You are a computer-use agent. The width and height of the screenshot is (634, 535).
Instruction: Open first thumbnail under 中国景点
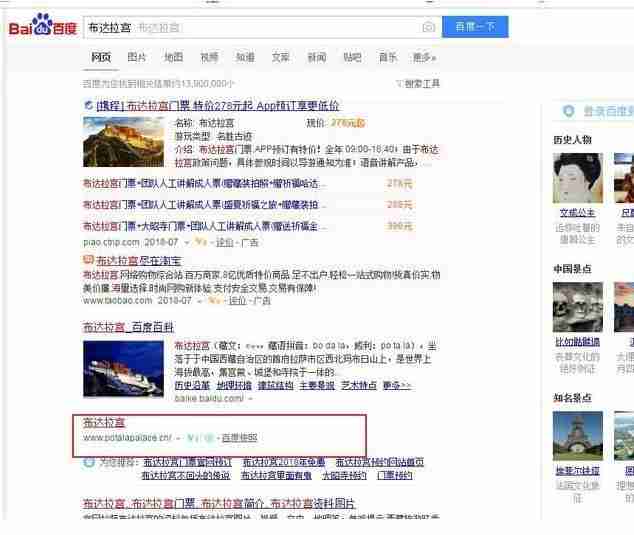coord(578,307)
